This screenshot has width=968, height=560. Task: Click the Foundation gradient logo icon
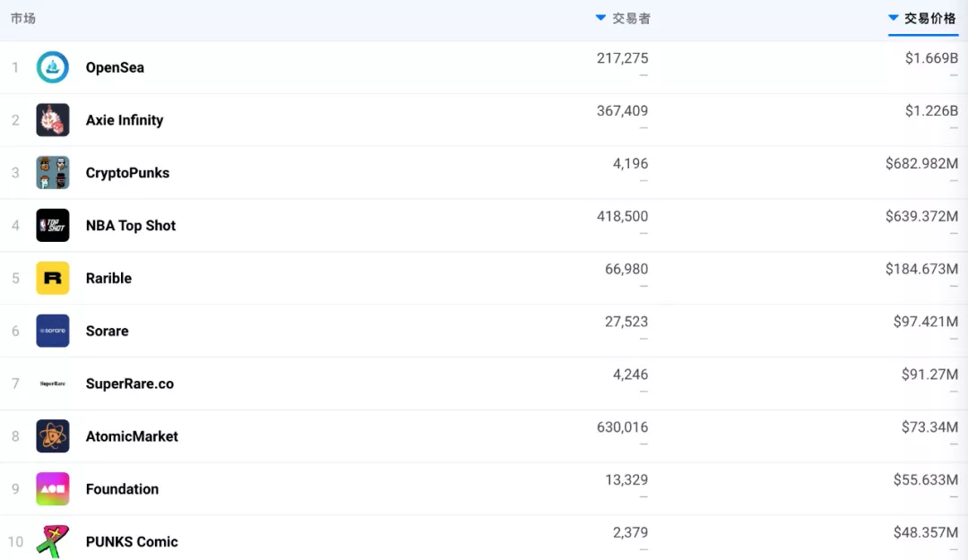point(53,488)
